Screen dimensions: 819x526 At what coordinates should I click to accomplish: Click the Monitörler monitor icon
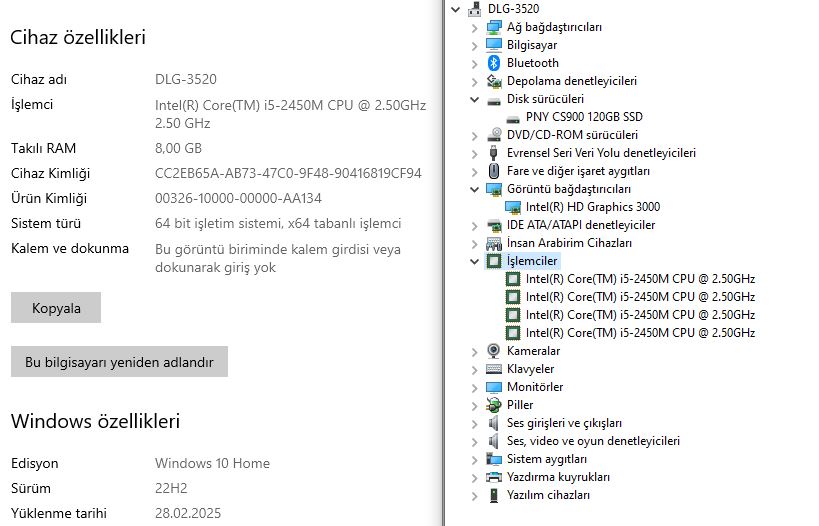[494, 387]
